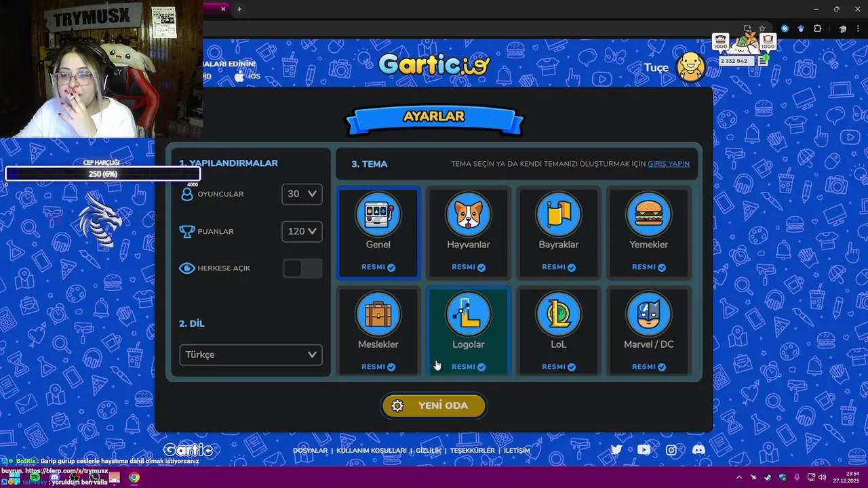The width and height of the screenshot is (868, 488).
Task: Show hidden system tray icons
Action: [x=738, y=477]
